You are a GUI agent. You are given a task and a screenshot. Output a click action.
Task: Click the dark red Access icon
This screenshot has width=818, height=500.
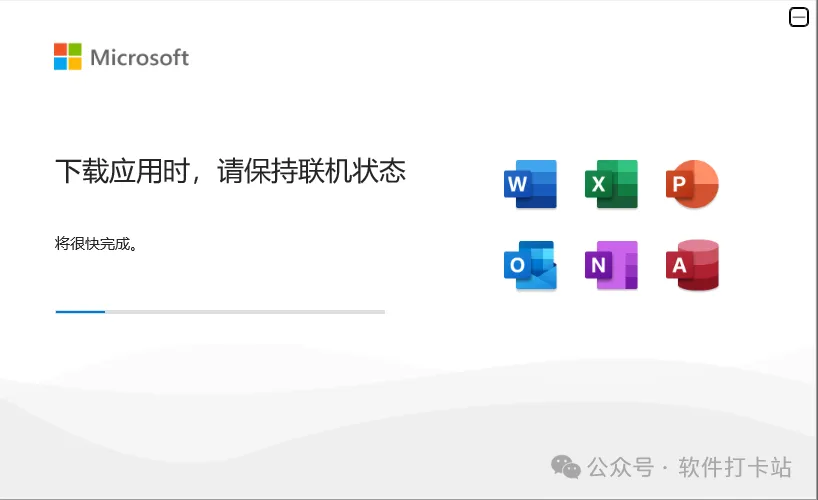(x=692, y=265)
